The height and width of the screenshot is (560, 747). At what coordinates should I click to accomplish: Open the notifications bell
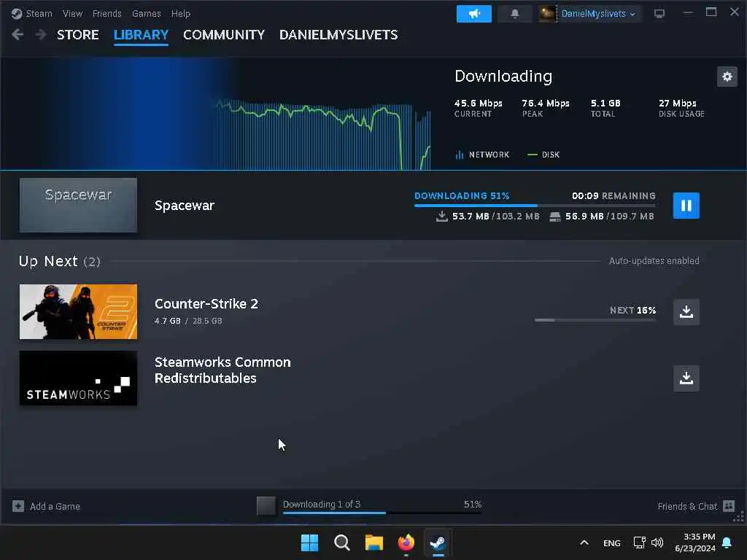[x=514, y=14]
